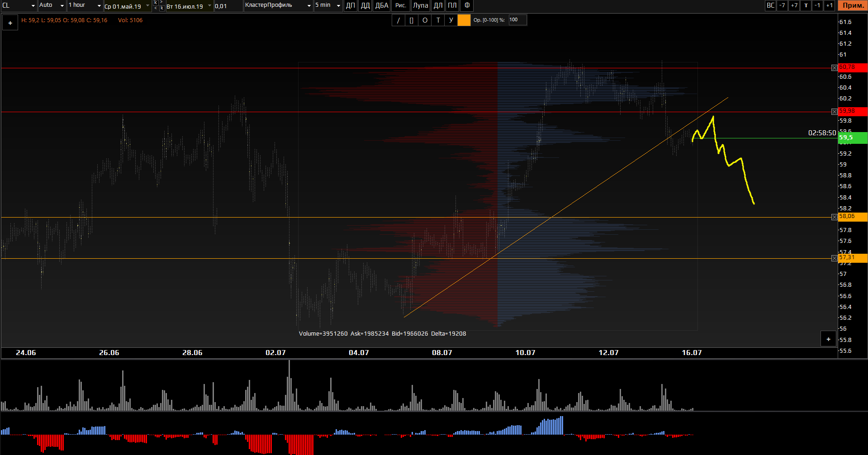This screenshot has width=868, height=455.
Task: Select the rectangle drawing tool
Action: [411, 20]
